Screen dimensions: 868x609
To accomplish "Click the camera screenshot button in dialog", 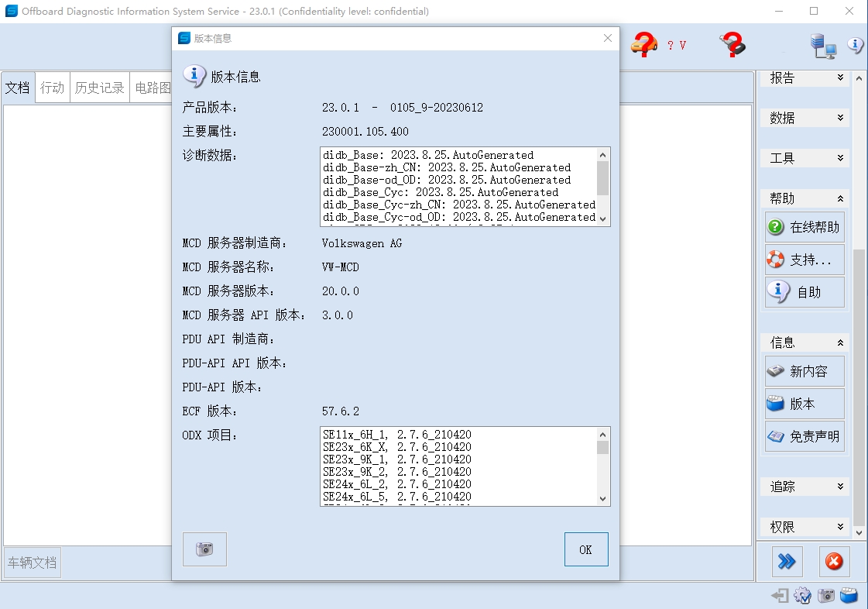I will [205, 549].
